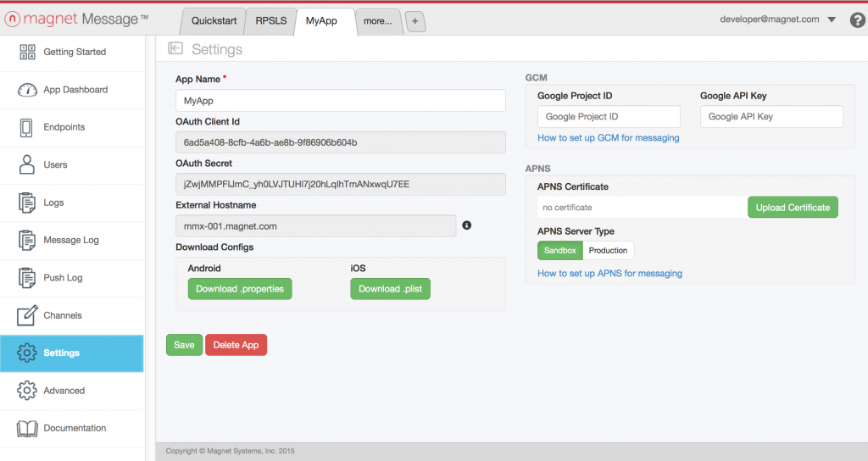Open App Dashboard in sidebar
Image resolution: width=868 pixels, height=461 pixels.
point(72,90)
